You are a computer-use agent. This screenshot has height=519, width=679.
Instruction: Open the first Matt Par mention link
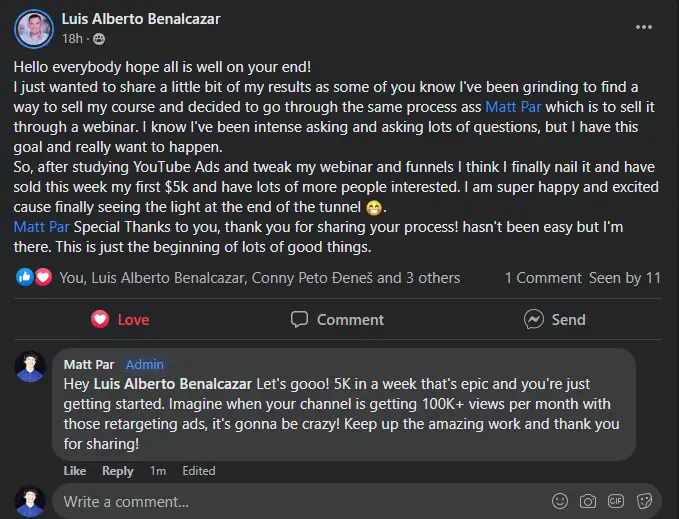click(514, 106)
